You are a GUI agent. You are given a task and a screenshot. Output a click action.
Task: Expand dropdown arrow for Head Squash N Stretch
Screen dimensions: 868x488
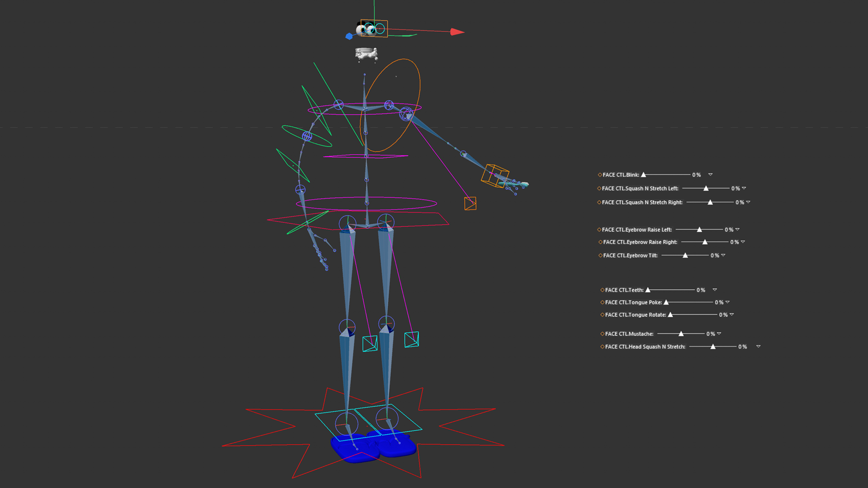click(758, 347)
